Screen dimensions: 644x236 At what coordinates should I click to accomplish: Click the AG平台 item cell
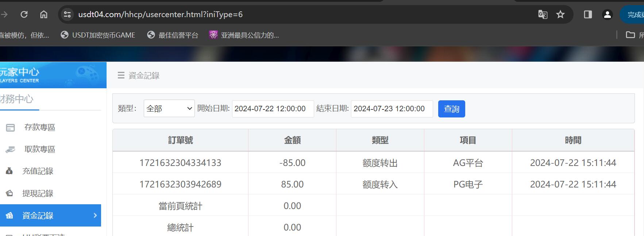468,163
